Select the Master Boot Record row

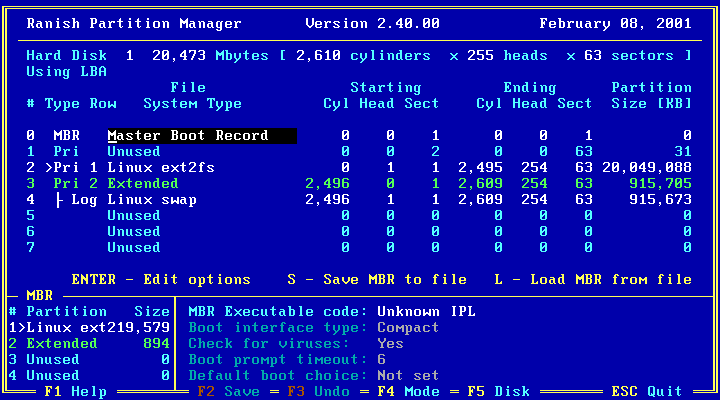[188, 135]
